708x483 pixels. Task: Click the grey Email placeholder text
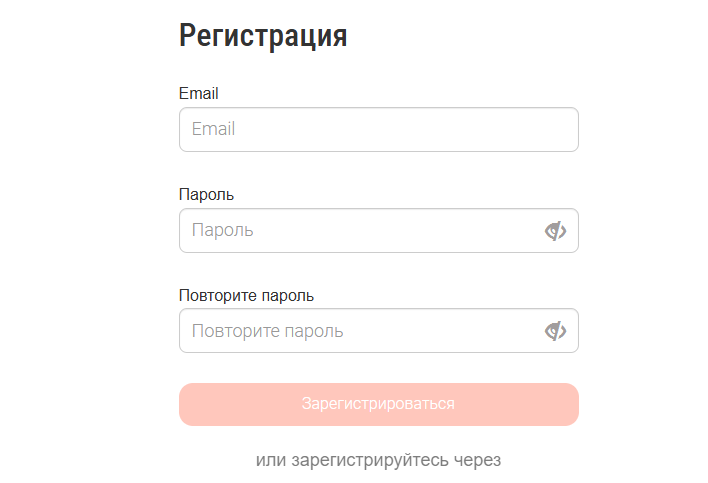(213, 130)
